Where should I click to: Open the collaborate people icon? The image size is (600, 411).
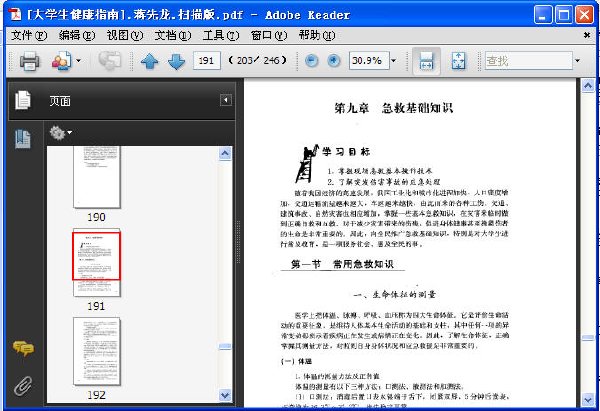coord(62,60)
